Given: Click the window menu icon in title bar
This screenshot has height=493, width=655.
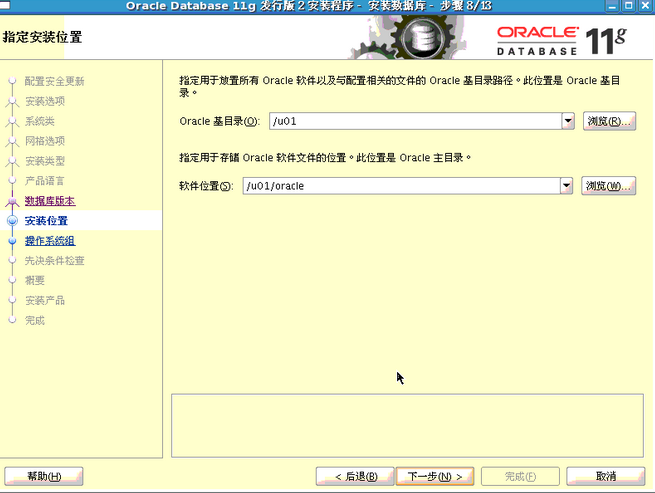Looking at the screenshot, I should tap(5, 5).
